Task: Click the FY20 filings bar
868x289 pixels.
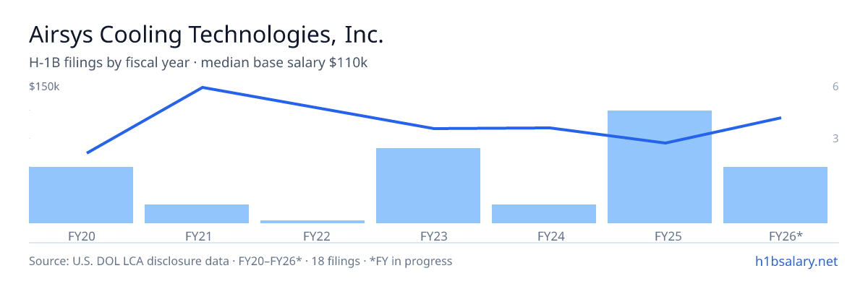Action: (x=81, y=195)
